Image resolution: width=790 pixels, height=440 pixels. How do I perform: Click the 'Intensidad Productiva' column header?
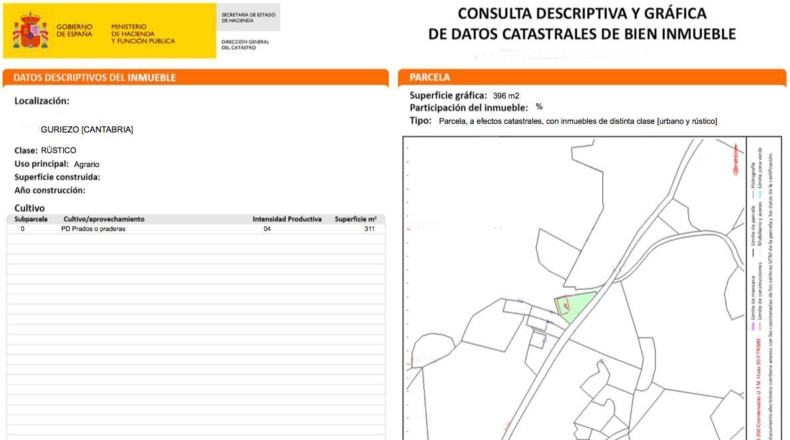click(x=287, y=219)
